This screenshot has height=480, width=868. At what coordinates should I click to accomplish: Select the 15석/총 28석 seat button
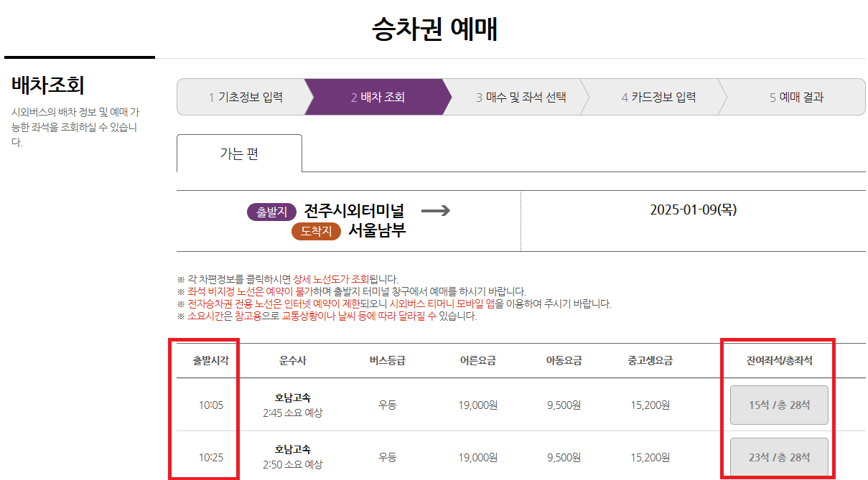pyautogui.click(x=779, y=404)
